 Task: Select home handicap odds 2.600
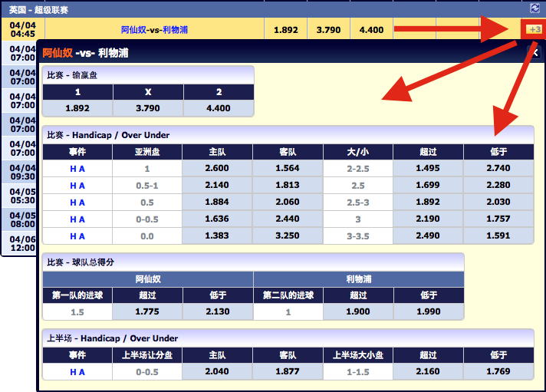pyautogui.click(x=217, y=168)
